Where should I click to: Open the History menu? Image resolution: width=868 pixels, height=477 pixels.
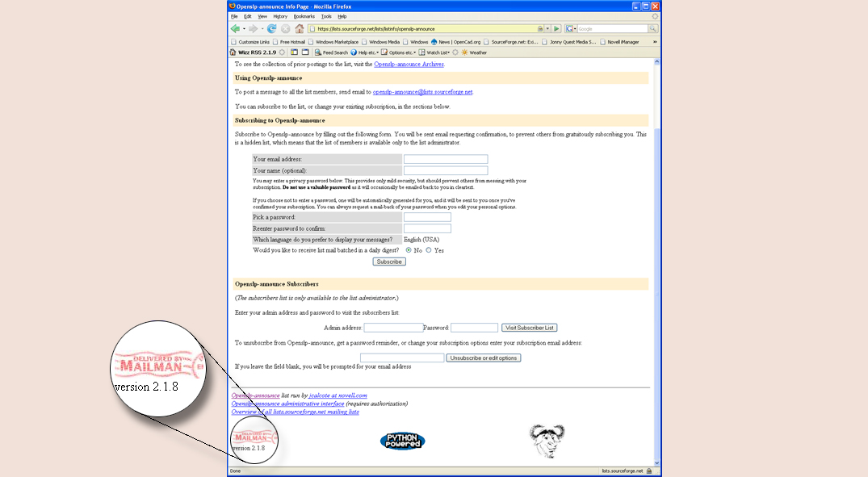280,17
